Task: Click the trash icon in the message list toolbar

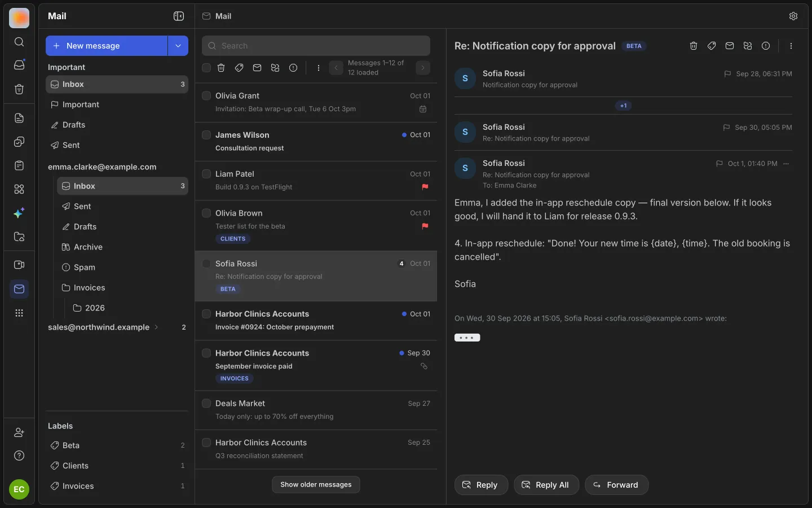Action: 221,68
